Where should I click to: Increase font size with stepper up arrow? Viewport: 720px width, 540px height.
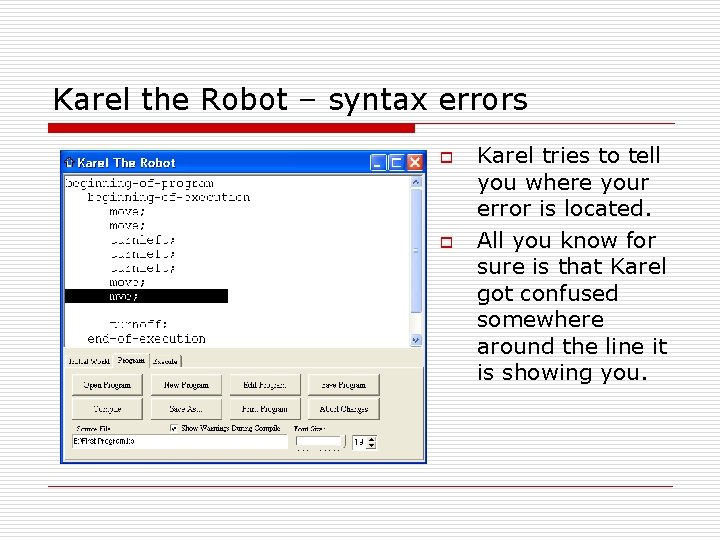[372, 439]
